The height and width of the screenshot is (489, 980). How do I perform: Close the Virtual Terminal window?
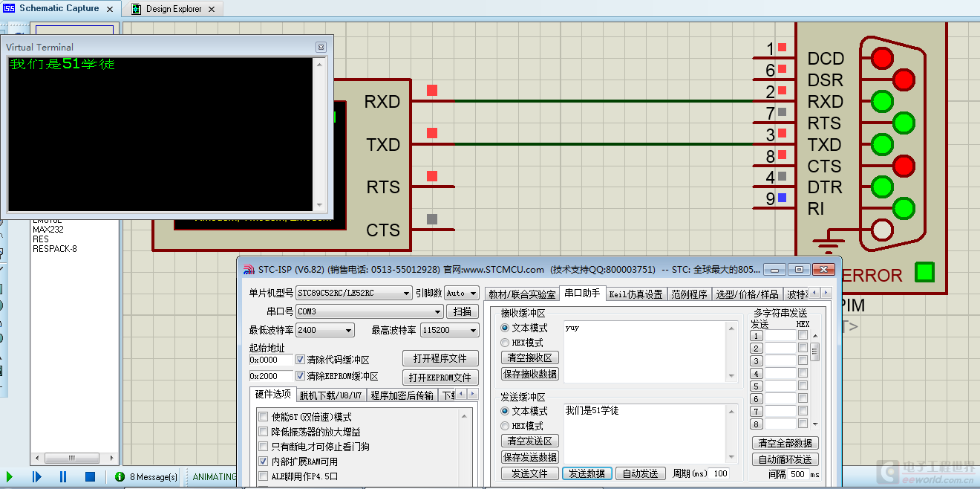click(321, 47)
